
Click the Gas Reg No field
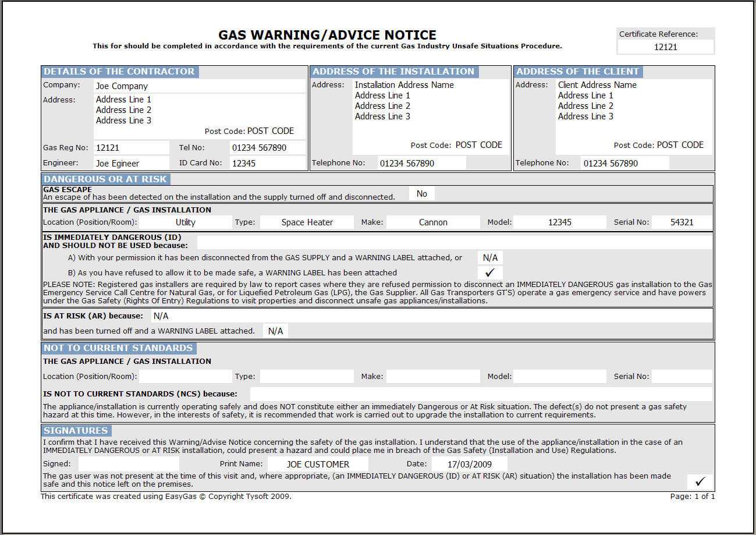[131, 148]
